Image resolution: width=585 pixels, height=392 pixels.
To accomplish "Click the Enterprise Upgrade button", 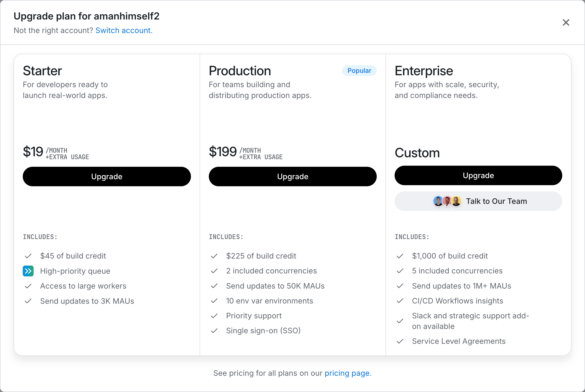I will click(478, 175).
